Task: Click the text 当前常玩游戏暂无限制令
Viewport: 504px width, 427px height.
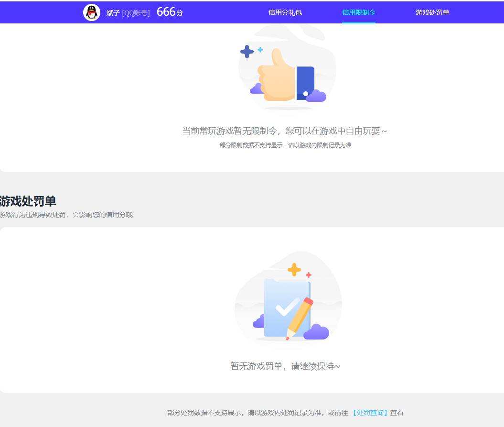Action: 229,131
